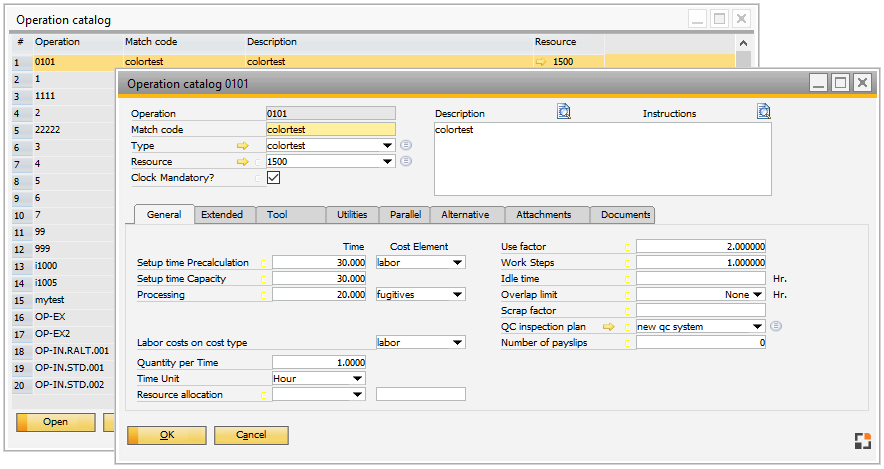Click the round icon right of Resource dropdown

pos(406,162)
